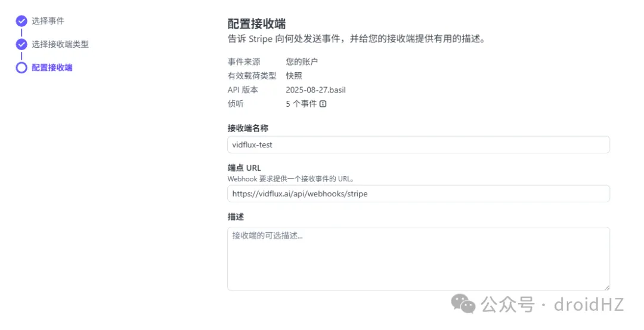This screenshot has height=330, width=644.
Task: Click the droidHZ watermark text
Action: tap(589, 305)
